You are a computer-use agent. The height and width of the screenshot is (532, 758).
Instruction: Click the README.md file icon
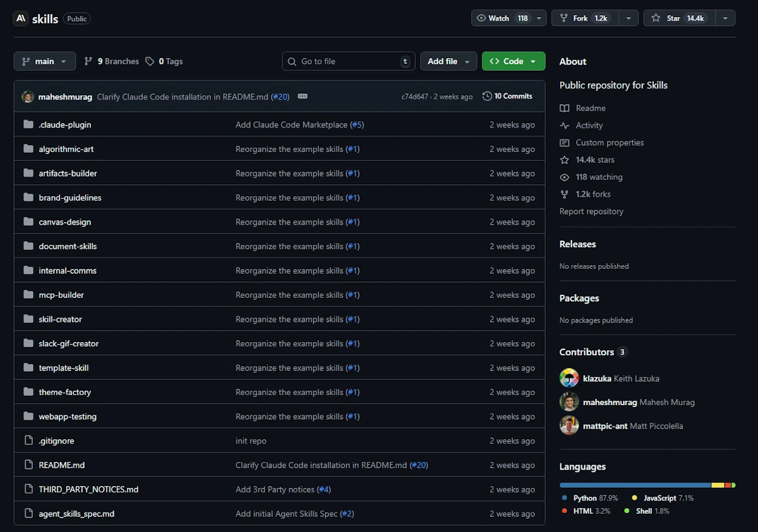point(28,465)
